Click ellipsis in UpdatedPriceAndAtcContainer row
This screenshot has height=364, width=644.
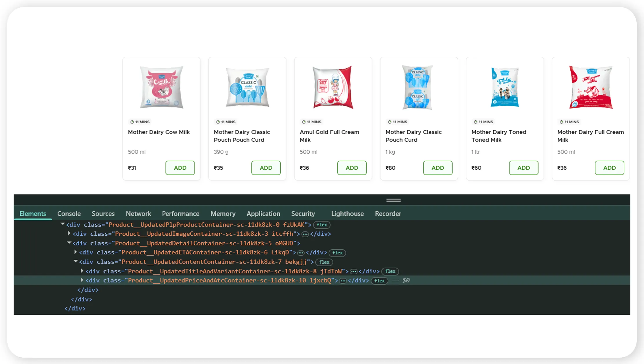(x=343, y=281)
